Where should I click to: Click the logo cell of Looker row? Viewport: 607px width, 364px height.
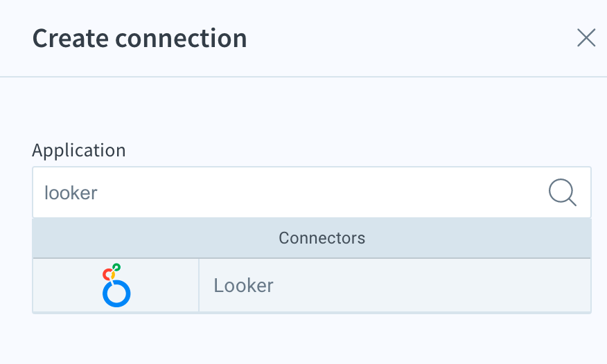point(116,285)
